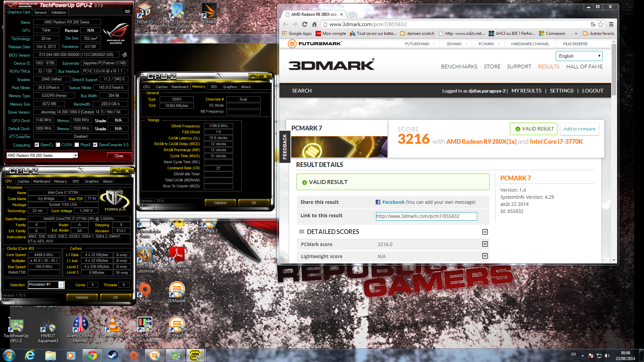
Task: Launch Aliens Colonial Marines shortcut
Action: [x=80, y=329]
